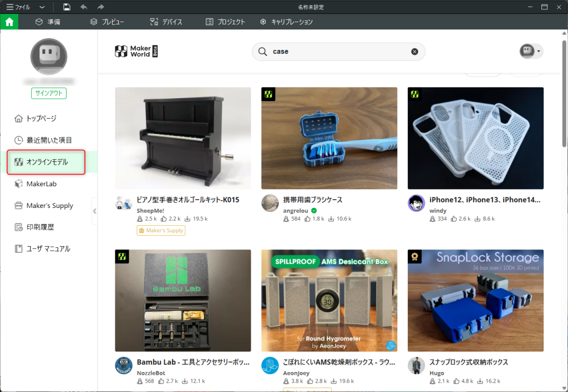Select MakerLab in the sidebar
This screenshot has width=568, height=392.
coord(41,184)
